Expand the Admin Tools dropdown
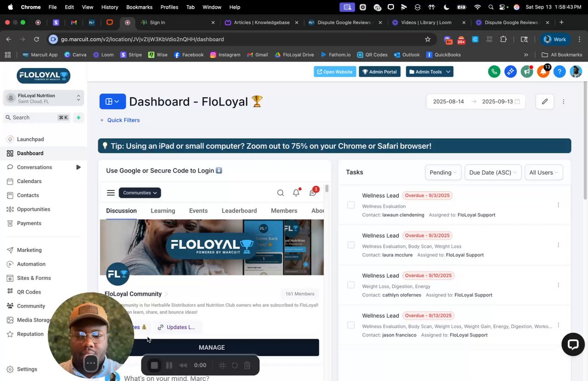The width and height of the screenshot is (588, 381). coord(430,72)
